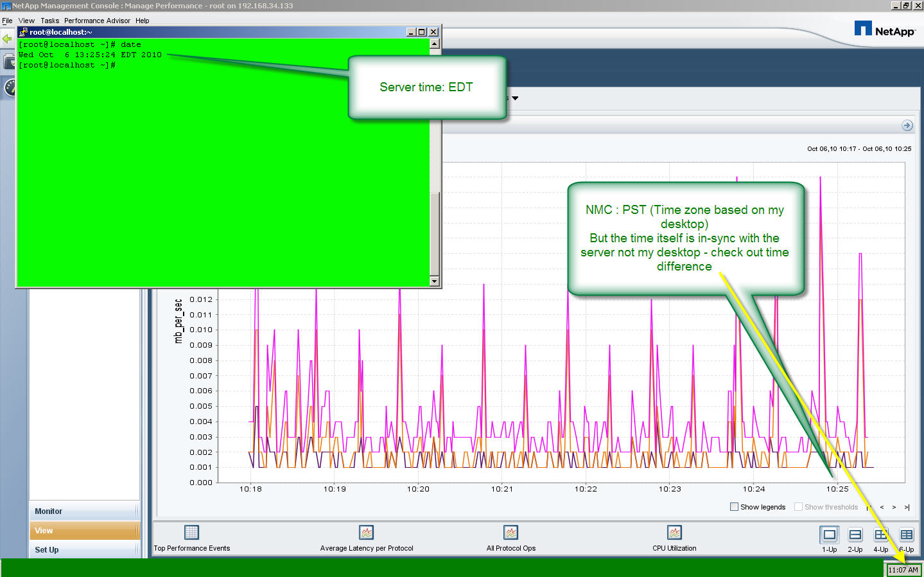924x577 pixels.
Task: Toggle the Show thresholds checkbox
Action: click(798, 507)
